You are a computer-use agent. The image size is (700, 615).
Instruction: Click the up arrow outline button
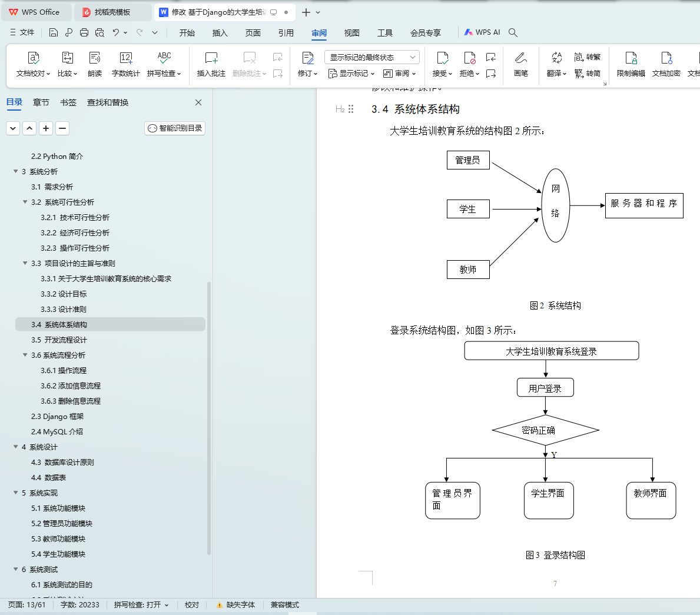point(29,128)
